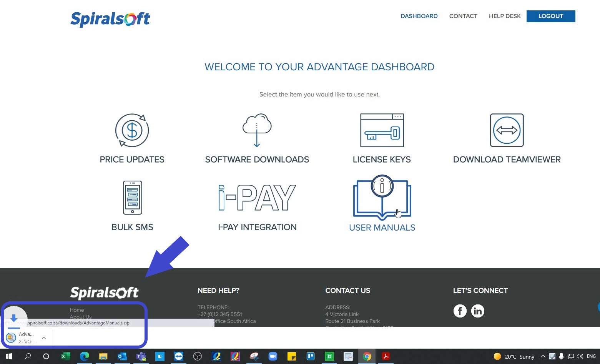
Task: Open OBS Studio from the taskbar
Action: (x=198, y=356)
